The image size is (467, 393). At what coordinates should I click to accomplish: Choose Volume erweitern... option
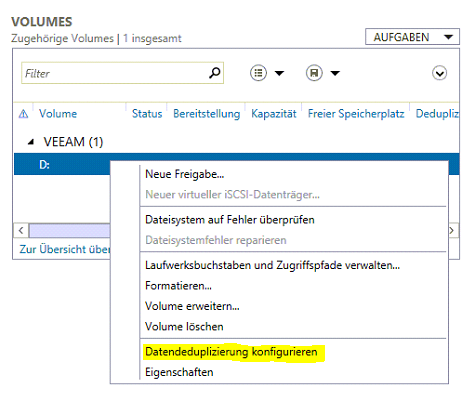192,306
